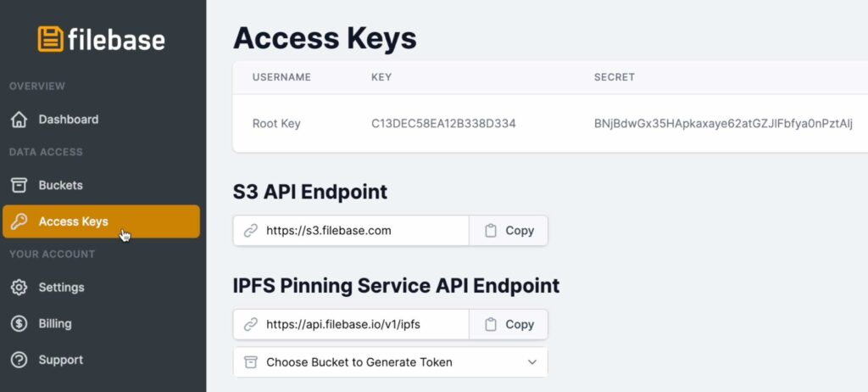This screenshot has height=392, width=868.
Task: Open Dashboard via house icon
Action: 19,119
